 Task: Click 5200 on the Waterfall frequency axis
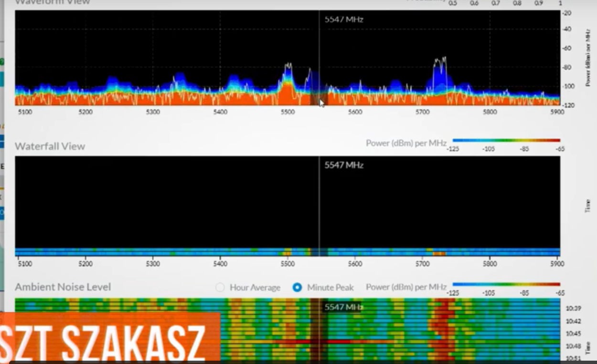tap(85, 264)
